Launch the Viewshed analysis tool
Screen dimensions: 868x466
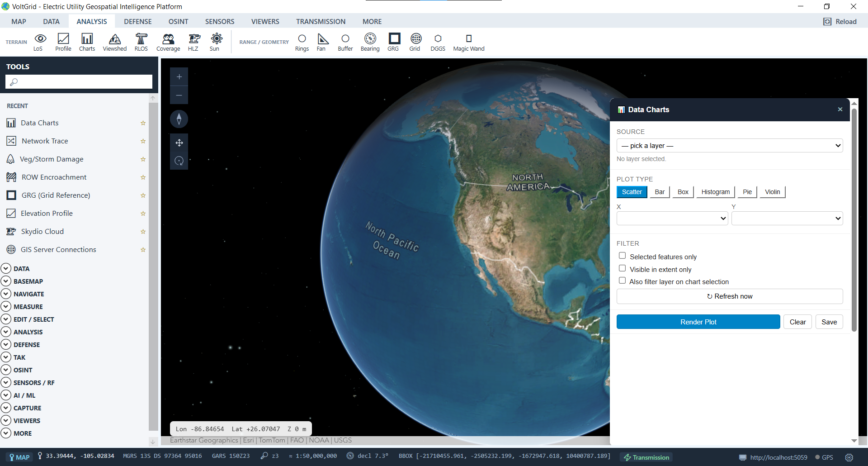[115, 42]
